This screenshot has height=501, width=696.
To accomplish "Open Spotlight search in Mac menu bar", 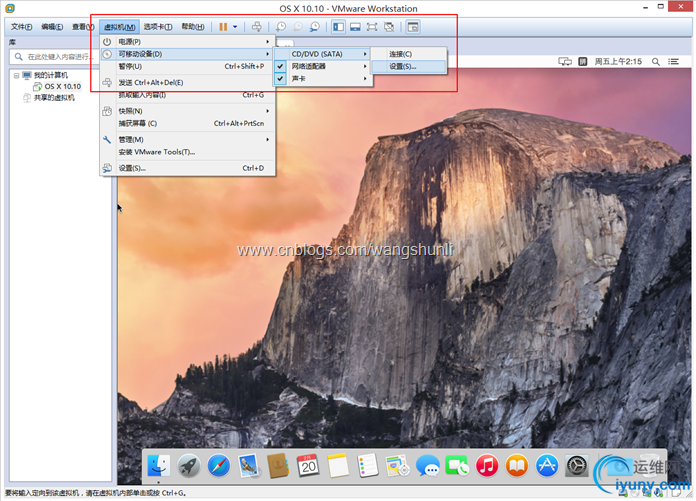I will pyautogui.click(x=656, y=62).
